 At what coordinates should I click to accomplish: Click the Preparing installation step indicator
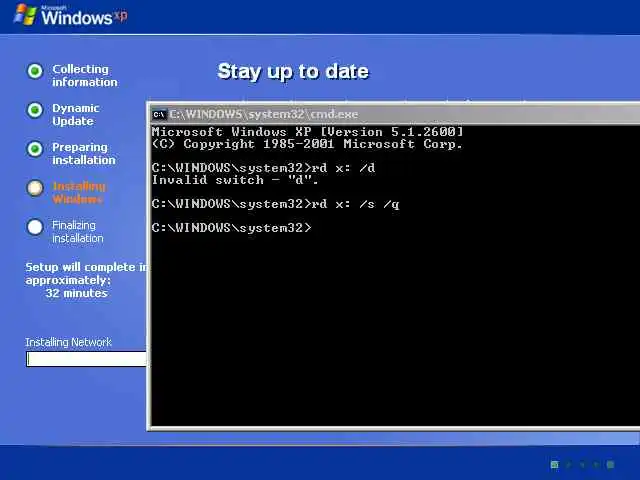(35, 149)
